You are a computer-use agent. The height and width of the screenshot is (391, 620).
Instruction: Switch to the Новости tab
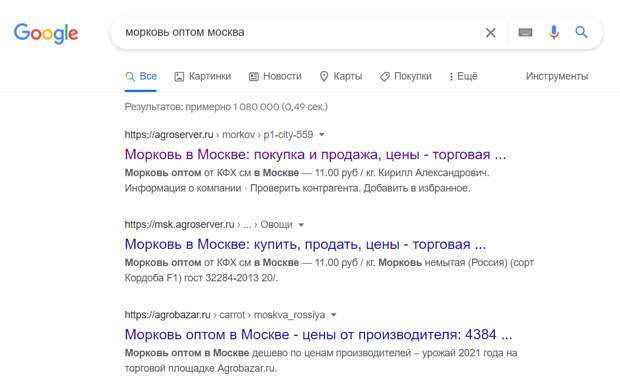(x=275, y=76)
